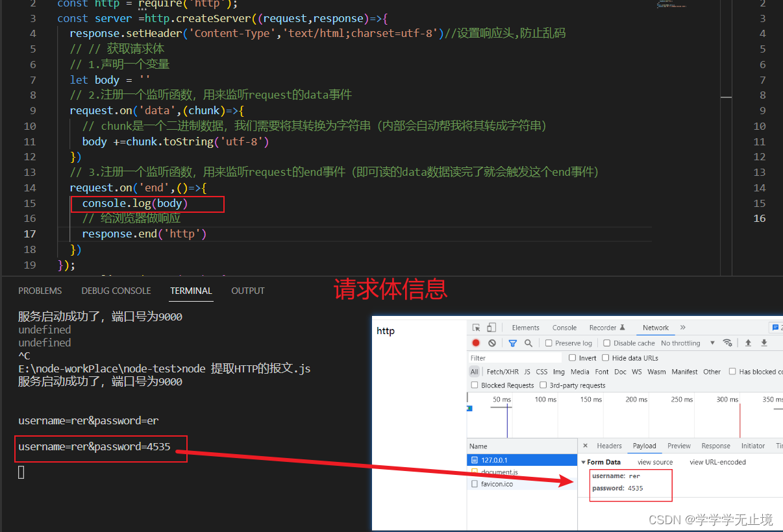Switch to the Elements tab in DevTools
Viewport: 783px width, 532px height.
click(525, 328)
